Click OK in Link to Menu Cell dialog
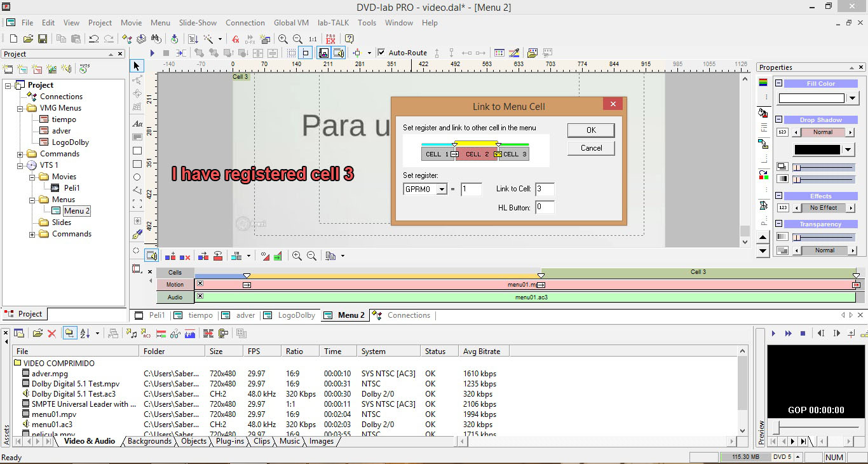 [591, 130]
